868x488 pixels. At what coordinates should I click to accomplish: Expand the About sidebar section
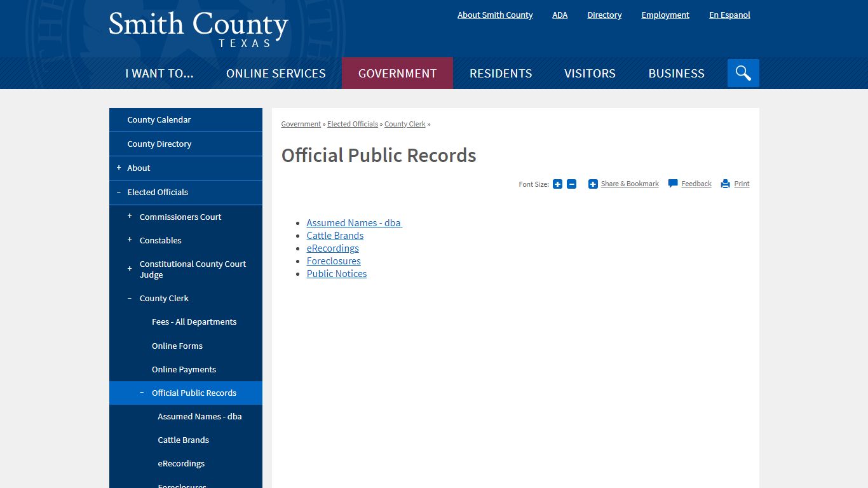click(119, 168)
